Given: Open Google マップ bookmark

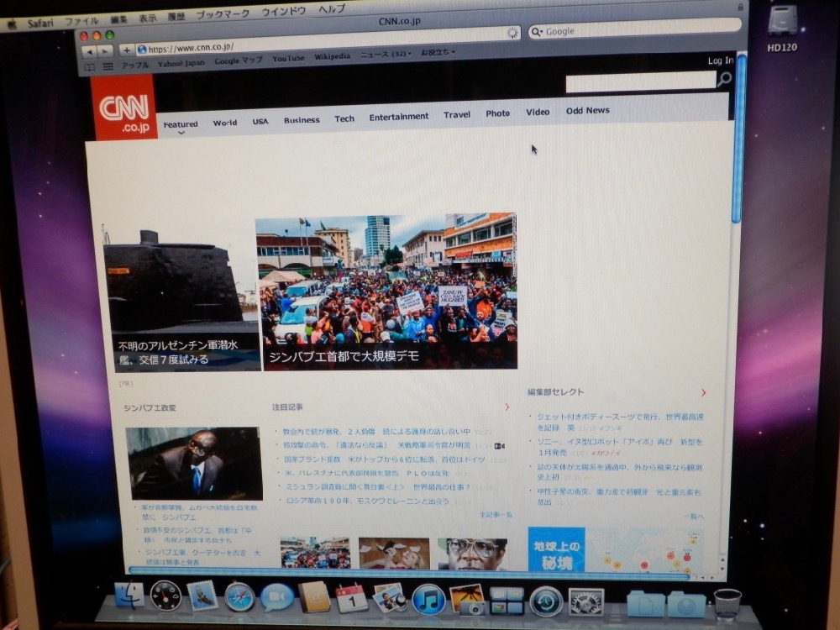Looking at the screenshot, I should (x=239, y=61).
